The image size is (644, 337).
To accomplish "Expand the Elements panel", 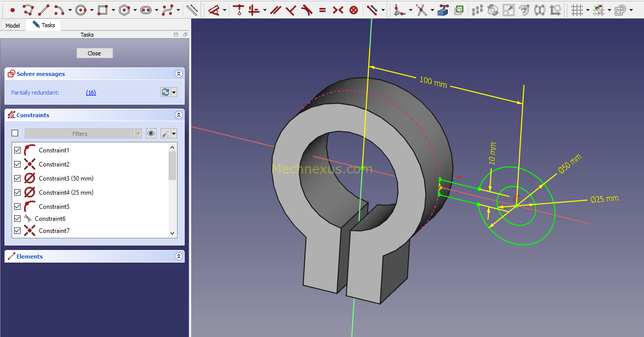I will coord(179,256).
